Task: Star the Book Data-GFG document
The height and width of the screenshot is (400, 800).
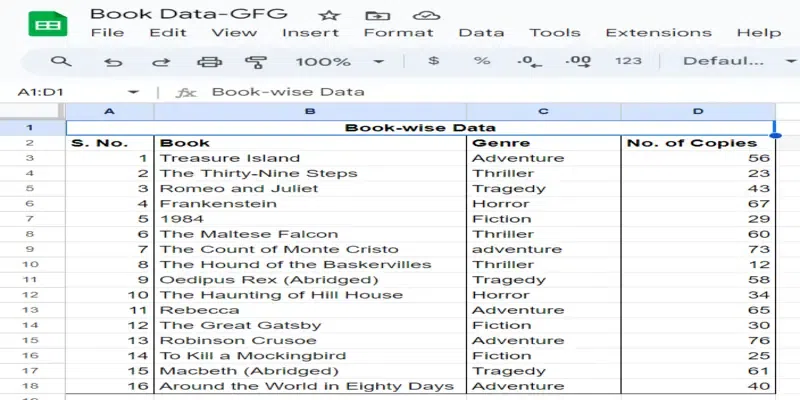Action: pyautogui.click(x=329, y=15)
